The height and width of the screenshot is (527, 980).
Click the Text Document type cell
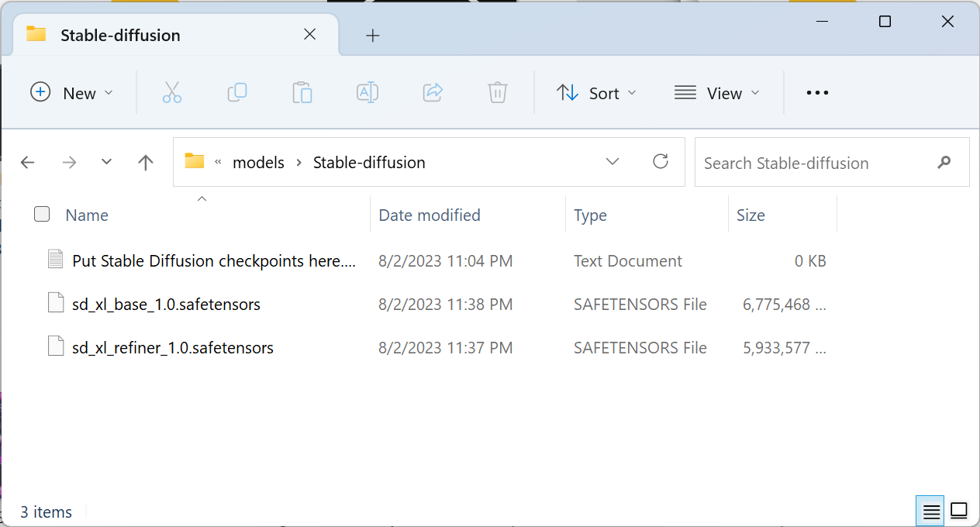click(628, 261)
